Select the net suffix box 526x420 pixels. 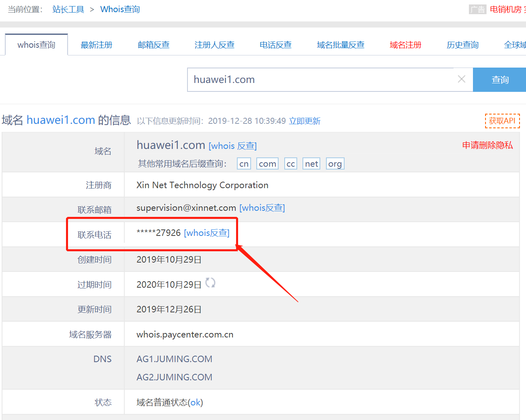pos(311,163)
